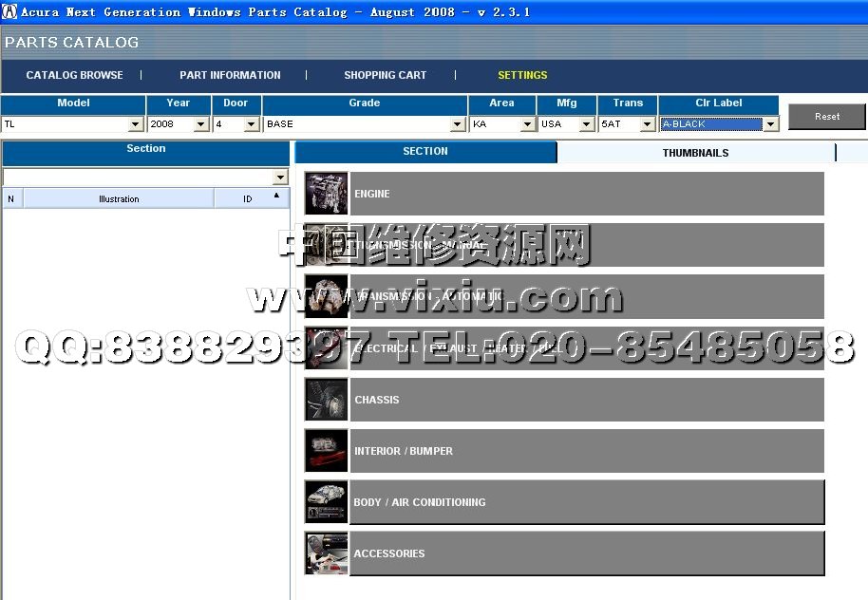Click the Engine section thumbnail icon
This screenshot has height=600, width=868.
(326, 194)
